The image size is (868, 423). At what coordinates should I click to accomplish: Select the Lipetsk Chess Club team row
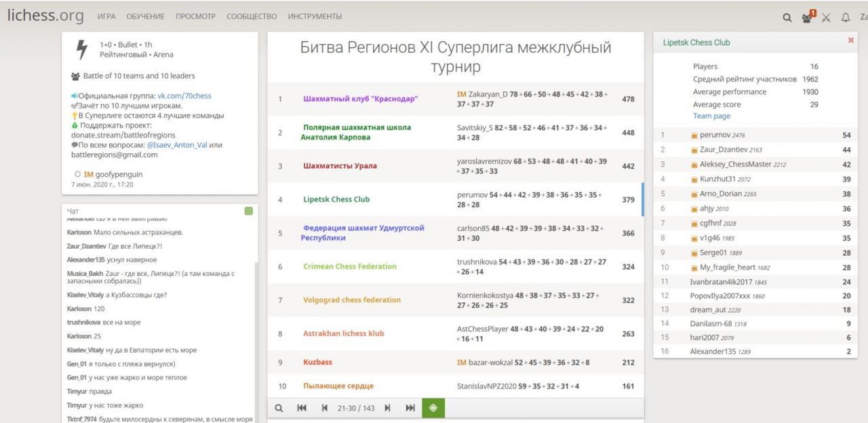click(x=455, y=199)
